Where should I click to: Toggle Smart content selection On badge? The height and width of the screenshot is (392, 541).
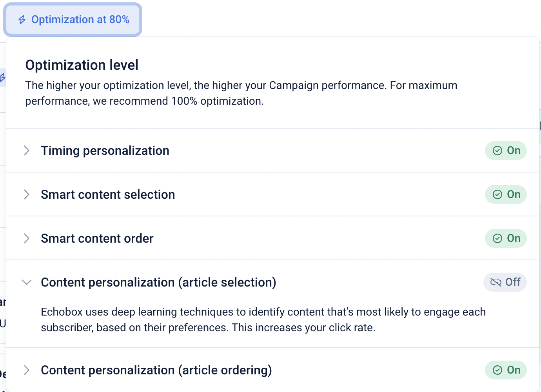pyautogui.click(x=506, y=194)
